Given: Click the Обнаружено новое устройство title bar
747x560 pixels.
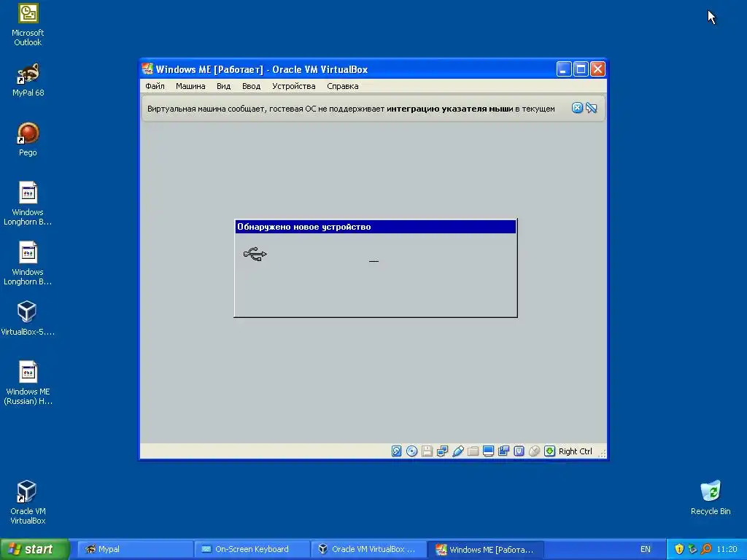Looking at the screenshot, I should [376, 227].
